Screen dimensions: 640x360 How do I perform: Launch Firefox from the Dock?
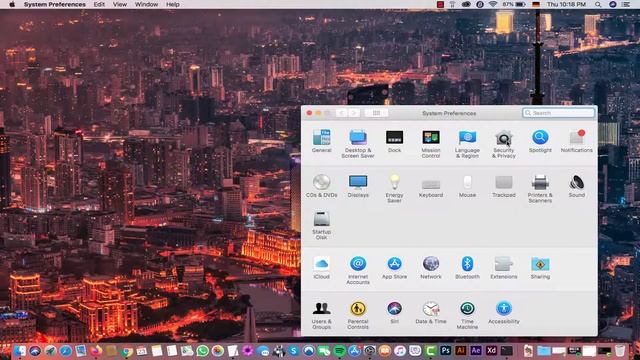click(96, 351)
